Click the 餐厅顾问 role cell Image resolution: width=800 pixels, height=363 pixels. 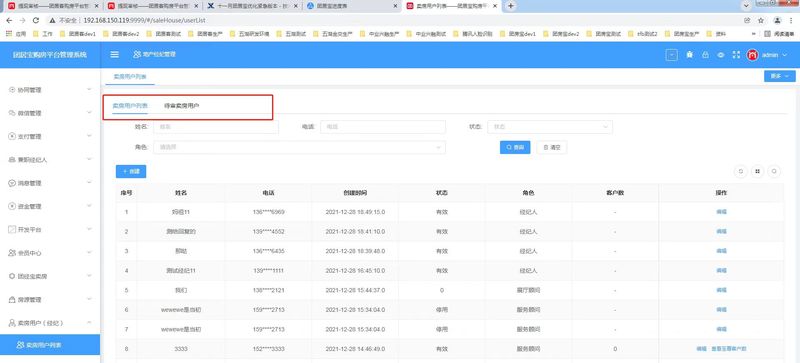click(x=528, y=290)
